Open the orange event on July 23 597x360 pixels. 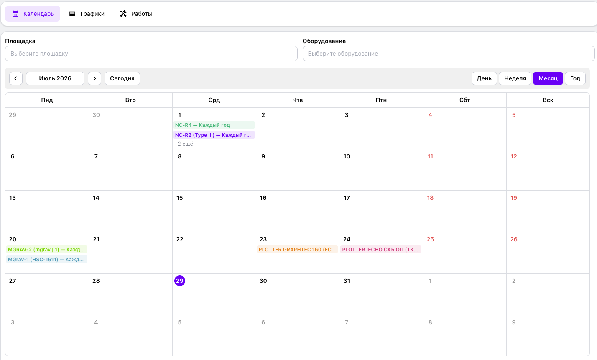click(x=297, y=249)
